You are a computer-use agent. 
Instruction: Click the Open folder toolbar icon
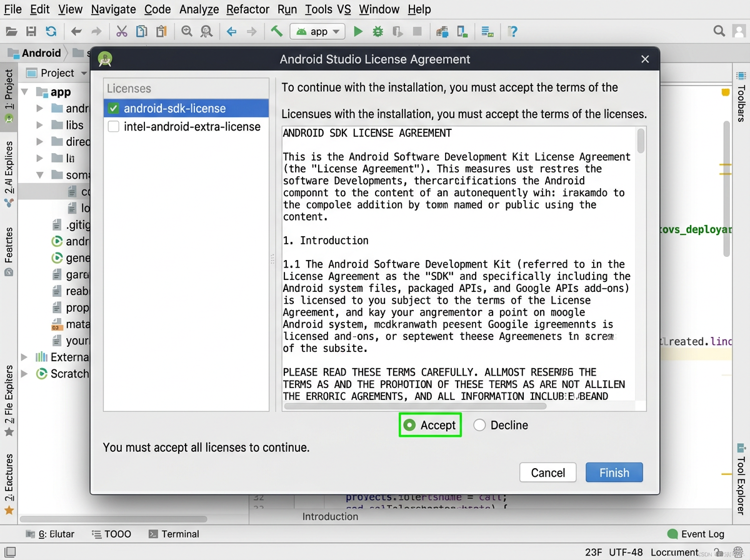point(11,31)
